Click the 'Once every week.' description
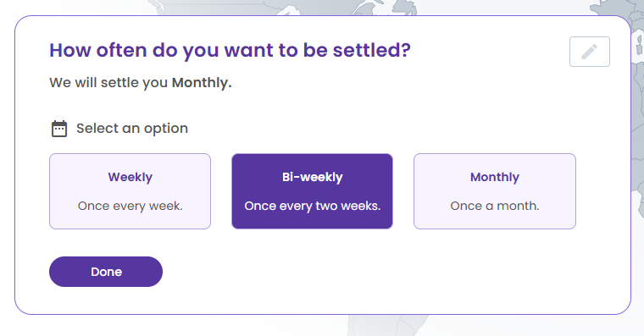Viewport: 644px width, 336px height. [130, 206]
